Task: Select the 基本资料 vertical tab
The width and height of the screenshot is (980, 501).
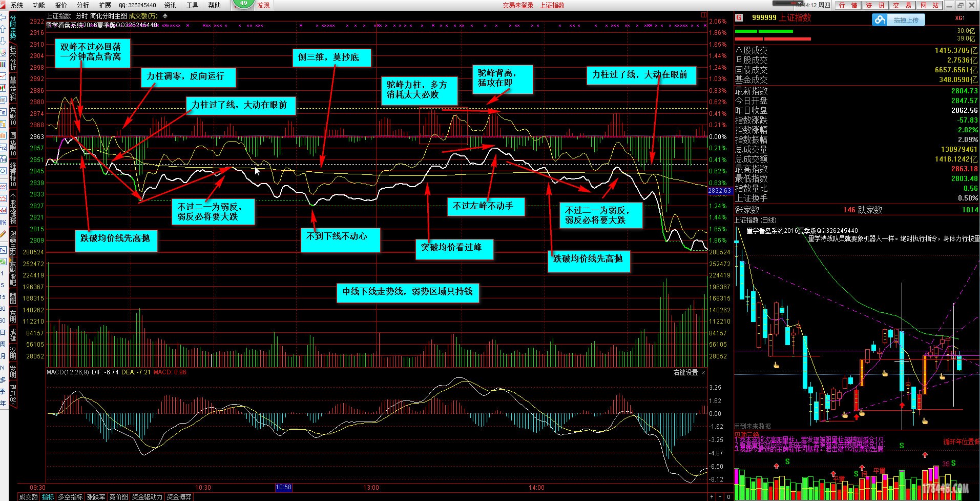Action: 13,89
